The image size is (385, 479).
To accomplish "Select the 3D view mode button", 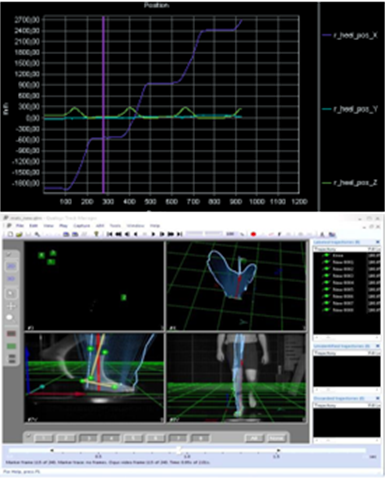I will 11,279.
